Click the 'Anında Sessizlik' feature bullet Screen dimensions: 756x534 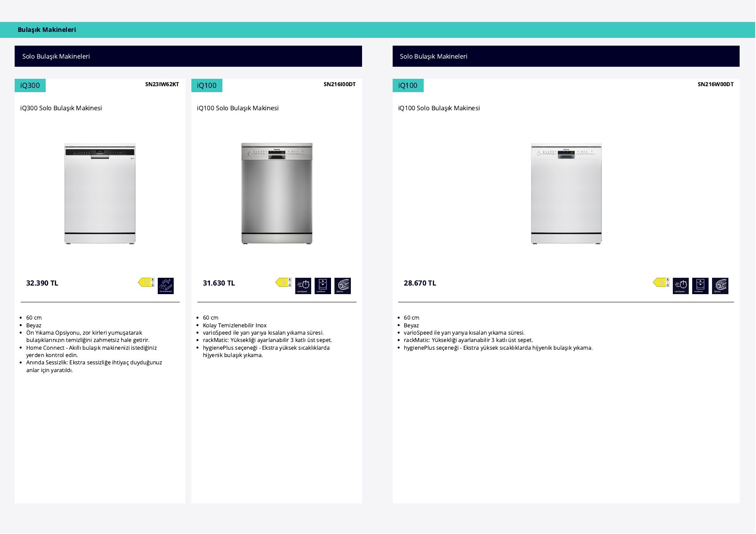(x=94, y=366)
